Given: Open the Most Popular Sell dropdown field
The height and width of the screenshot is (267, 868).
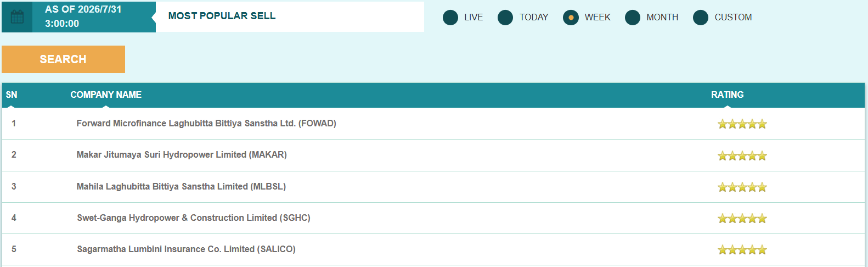Looking at the screenshot, I should coord(290,16).
